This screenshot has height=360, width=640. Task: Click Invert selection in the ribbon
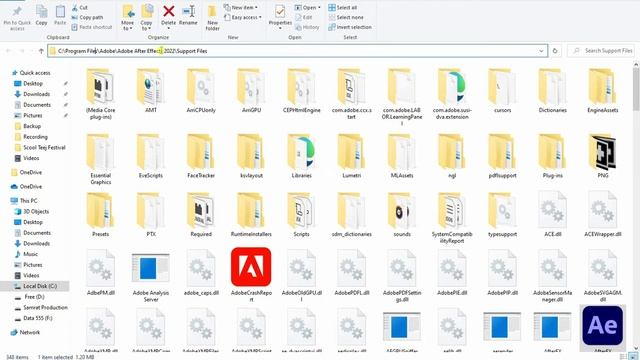click(x=350, y=27)
